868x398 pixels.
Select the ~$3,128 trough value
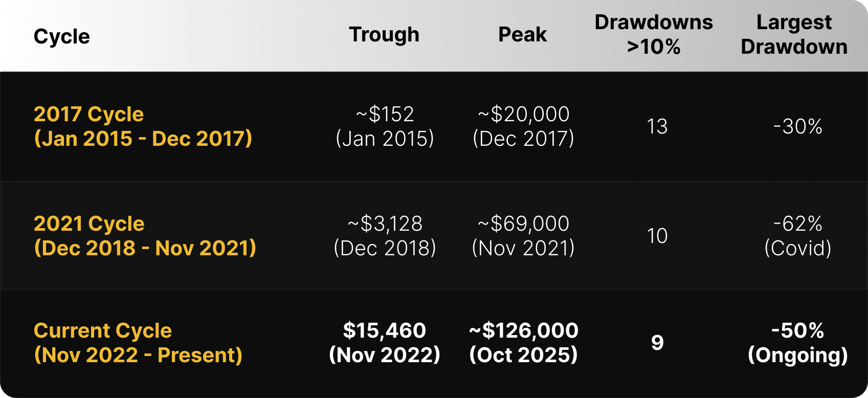click(x=385, y=236)
